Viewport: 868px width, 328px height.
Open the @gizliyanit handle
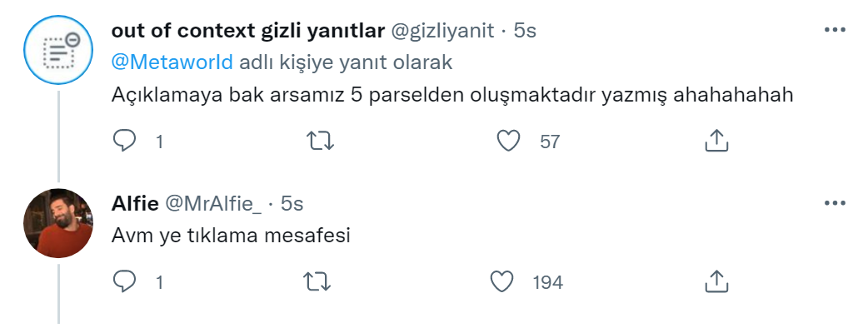443,31
